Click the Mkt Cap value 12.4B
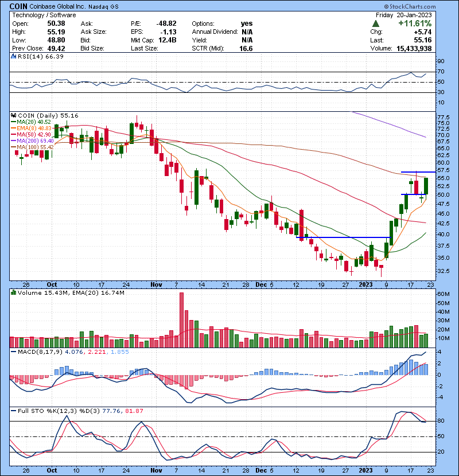This screenshot has height=476, width=459. (x=167, y=40)
